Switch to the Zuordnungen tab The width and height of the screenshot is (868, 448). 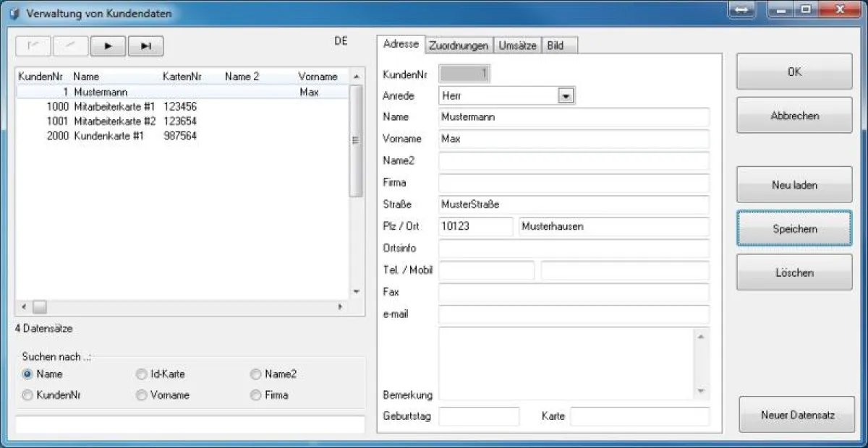point(459,45)
